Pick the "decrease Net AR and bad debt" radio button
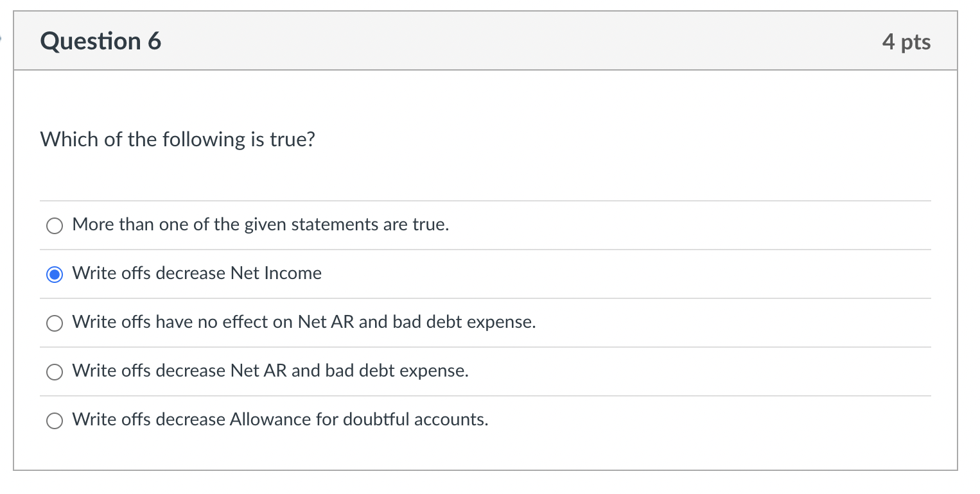This screenshot has width=980, height=494. click(x=55, y=372)
